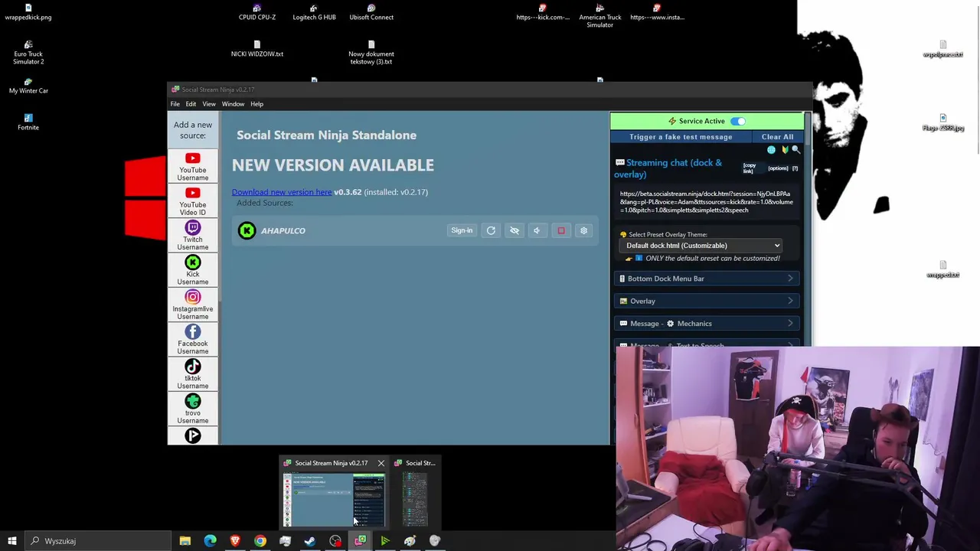Open the Window menu
This screenshot has width=980, height=551.
tap(233, 104)
